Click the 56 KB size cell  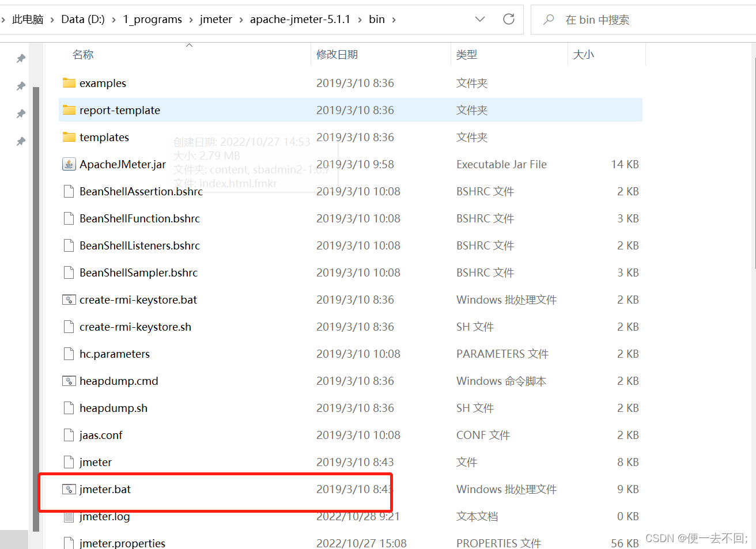point(625,543)
